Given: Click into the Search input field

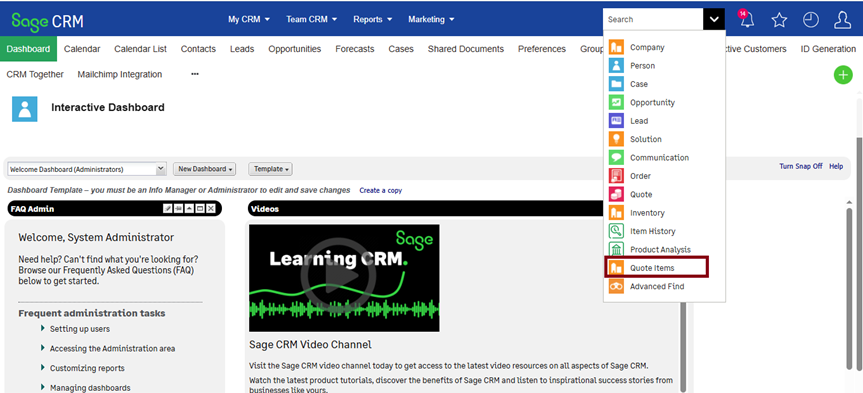Looking at the screenshot, I should [x=653, y=19].
